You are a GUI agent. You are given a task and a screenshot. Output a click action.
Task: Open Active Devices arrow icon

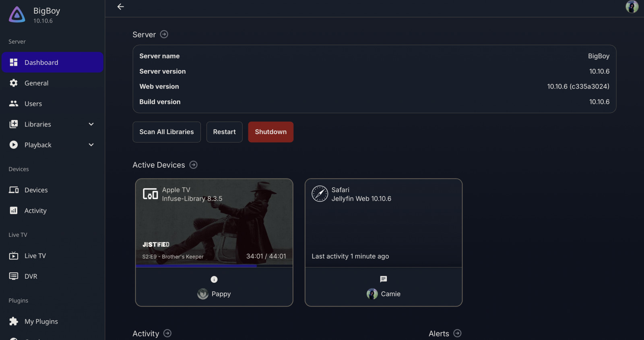click(x=193, y=165)
